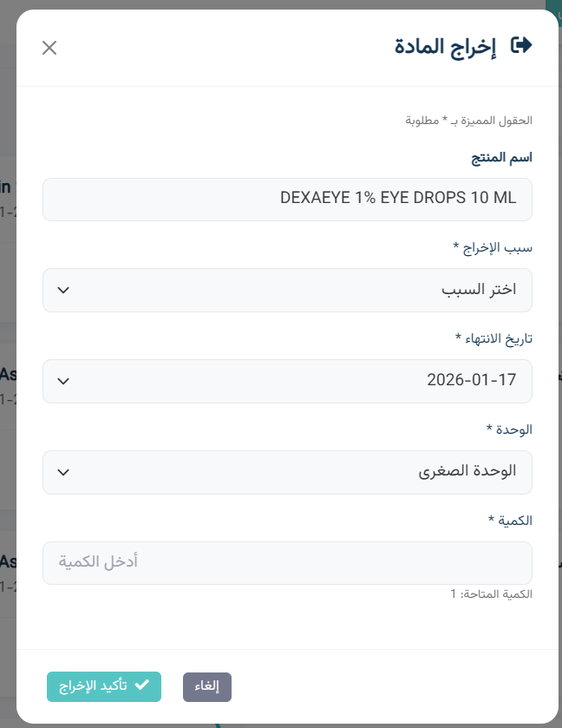Click the الحقول المميزة required-fields note
562x728 pixels.
(x=468, y=121)
